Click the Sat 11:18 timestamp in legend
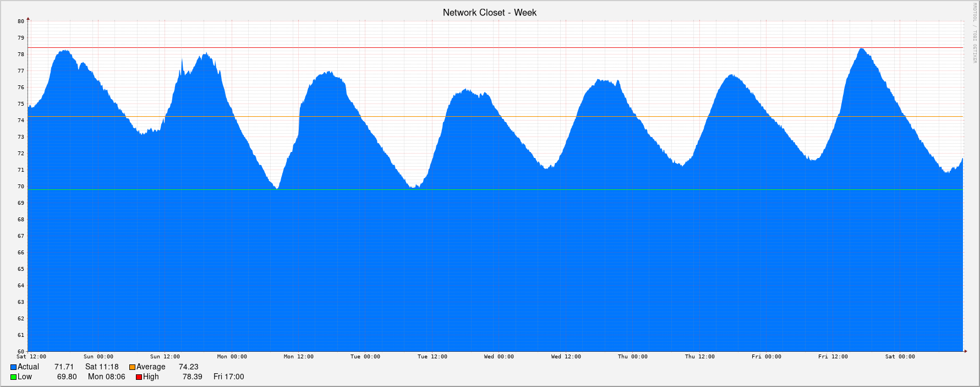Screen dimensions: 980x387 click(102, 367)
